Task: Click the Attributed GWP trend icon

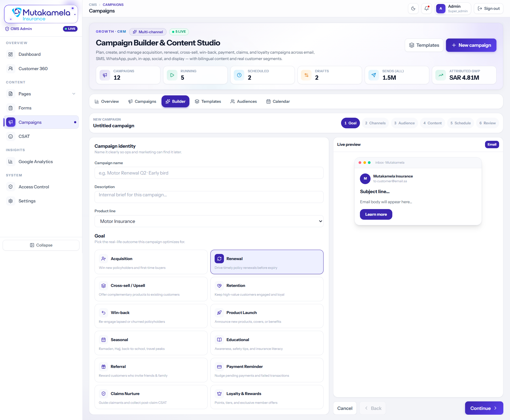Action: [441, 75]
